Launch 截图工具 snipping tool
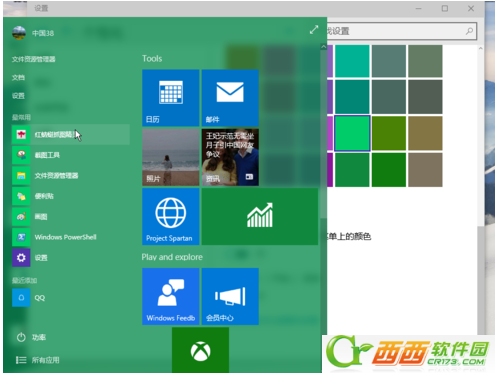 click(x=71, y=155)
